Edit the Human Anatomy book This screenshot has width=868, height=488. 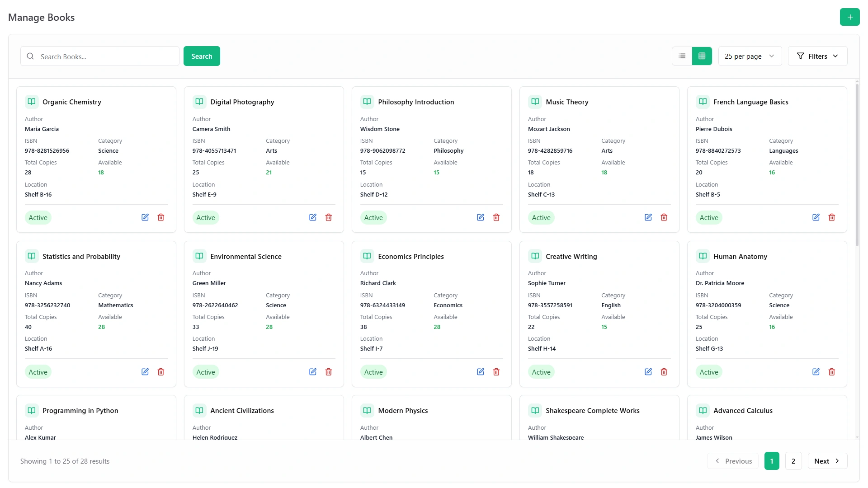816,372
